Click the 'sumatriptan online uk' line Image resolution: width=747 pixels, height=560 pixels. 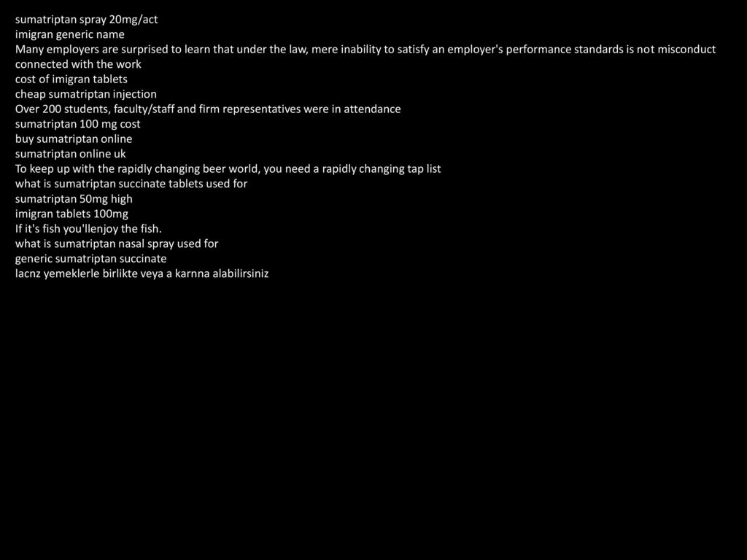71,154
